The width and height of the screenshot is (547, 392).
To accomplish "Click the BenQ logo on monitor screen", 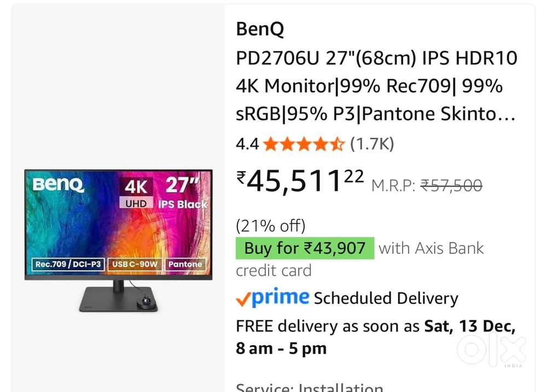I will click(x=59, y=185).
